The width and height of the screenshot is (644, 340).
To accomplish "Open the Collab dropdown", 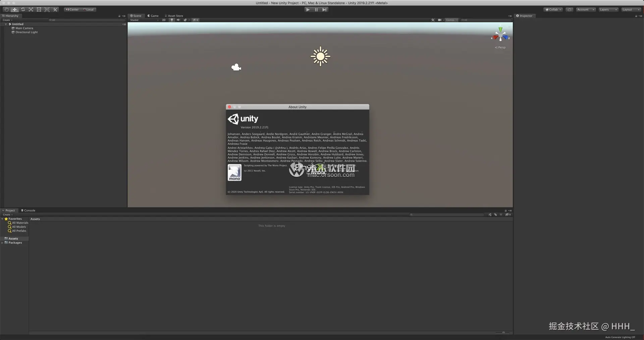I will [553, 10].
